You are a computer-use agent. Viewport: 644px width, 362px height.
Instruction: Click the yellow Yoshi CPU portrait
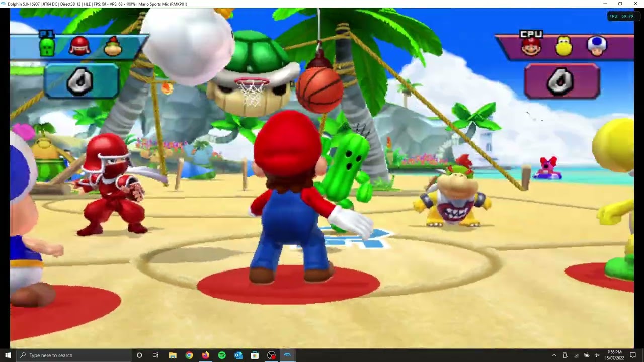564,47
